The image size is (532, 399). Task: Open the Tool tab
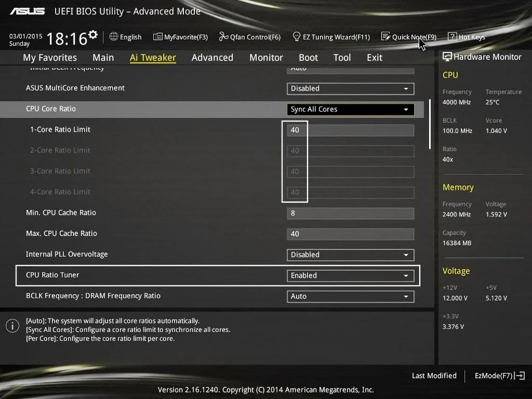tap(342, 58)
